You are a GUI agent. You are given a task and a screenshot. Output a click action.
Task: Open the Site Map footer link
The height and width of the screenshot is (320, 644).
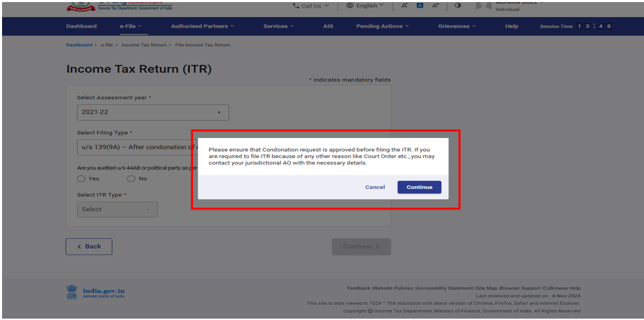point(486,288)
